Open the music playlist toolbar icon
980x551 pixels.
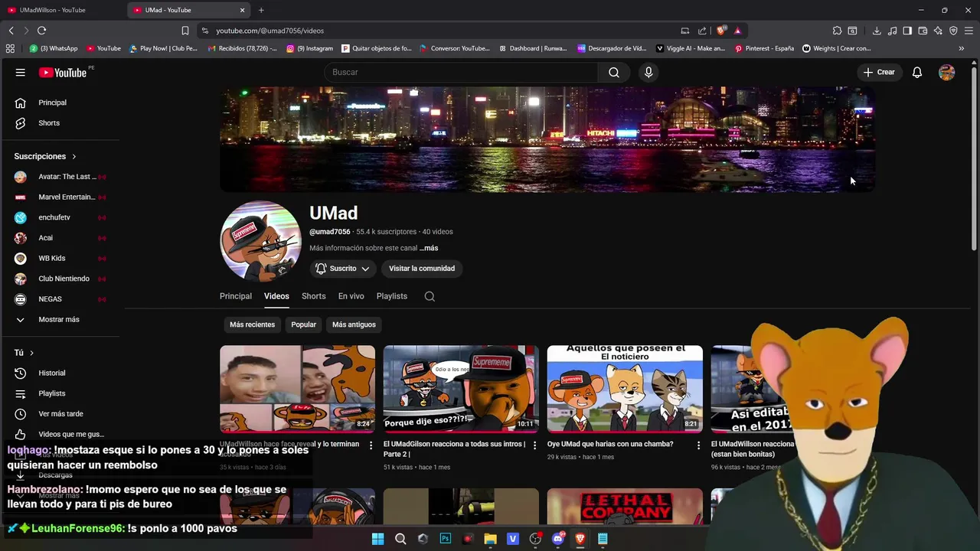point(892,31)
